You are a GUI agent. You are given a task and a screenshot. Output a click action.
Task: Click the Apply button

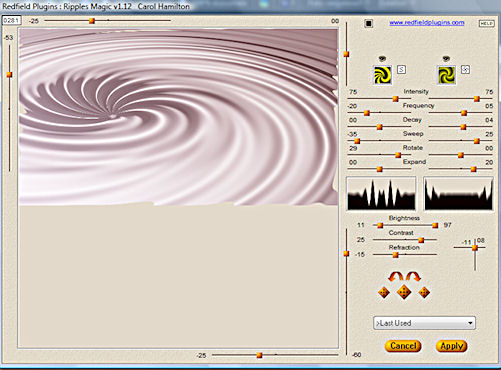(451, 346)
